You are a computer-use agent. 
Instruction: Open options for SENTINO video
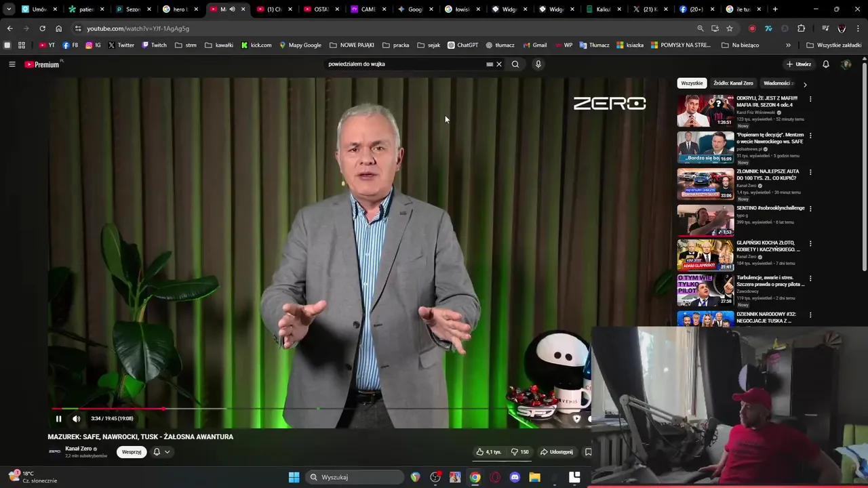[x=810, y=209]
